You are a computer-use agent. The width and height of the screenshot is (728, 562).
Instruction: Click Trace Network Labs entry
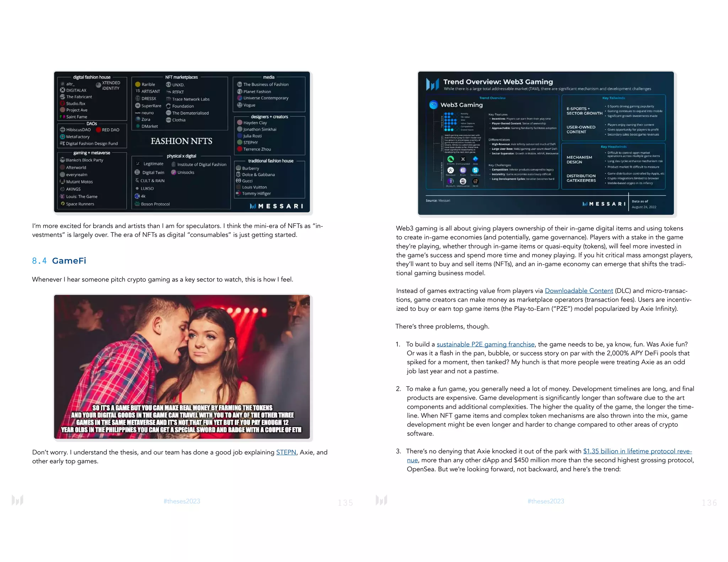(191, 99)
